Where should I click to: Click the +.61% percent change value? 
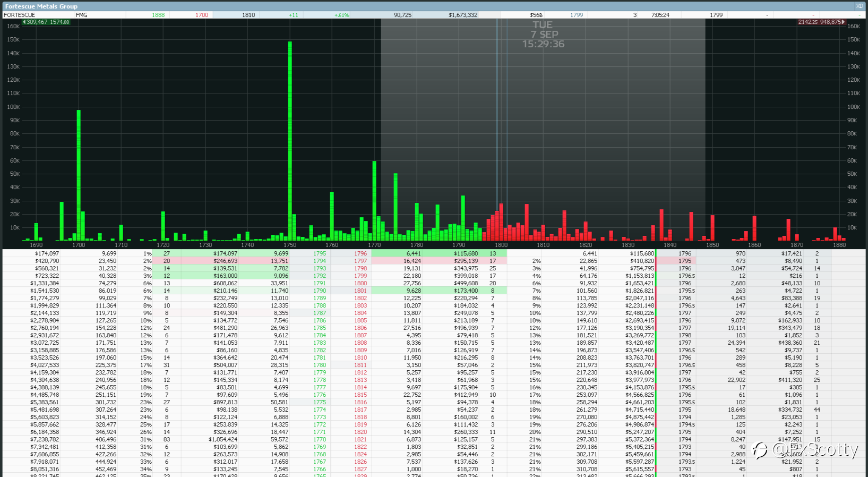[341, 15]
